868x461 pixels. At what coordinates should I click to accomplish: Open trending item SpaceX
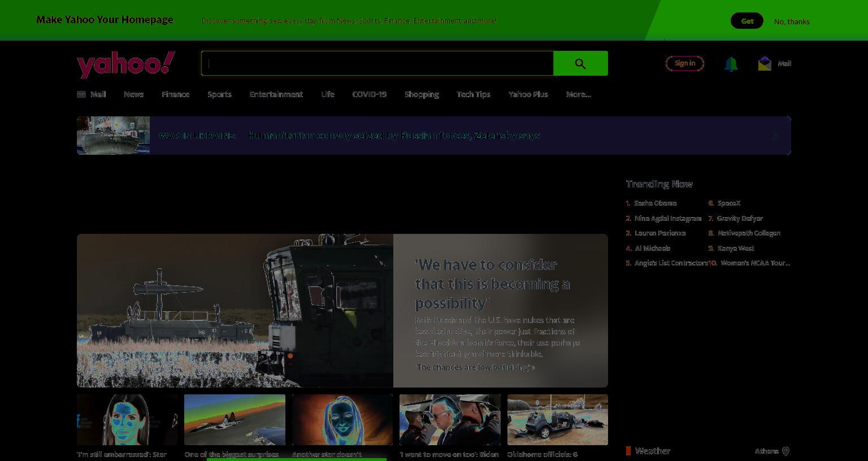[x=729, y=203]
